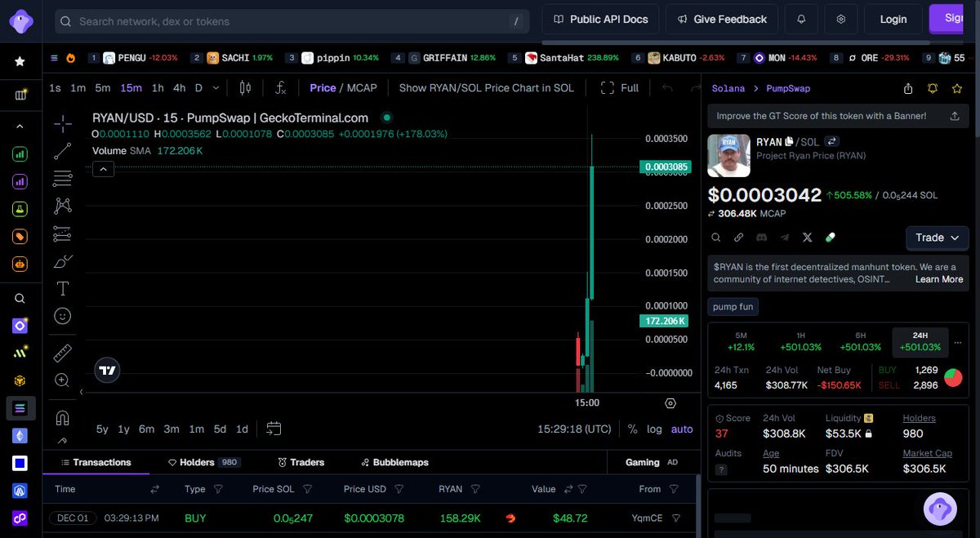The height and width of the screenshot is (538, 980).
Task: Select the Fibonacci retracement tool
Action: pyautogui.click(x=63, y=179)
